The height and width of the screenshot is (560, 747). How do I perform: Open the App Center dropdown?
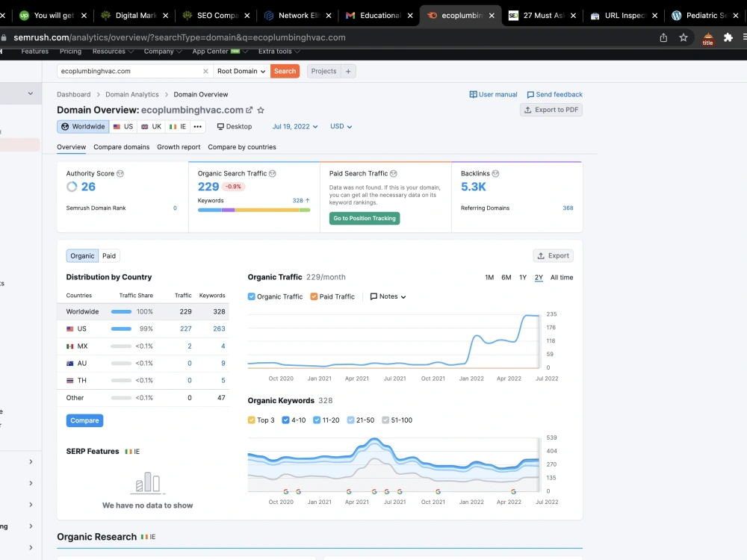pos(220,52)
